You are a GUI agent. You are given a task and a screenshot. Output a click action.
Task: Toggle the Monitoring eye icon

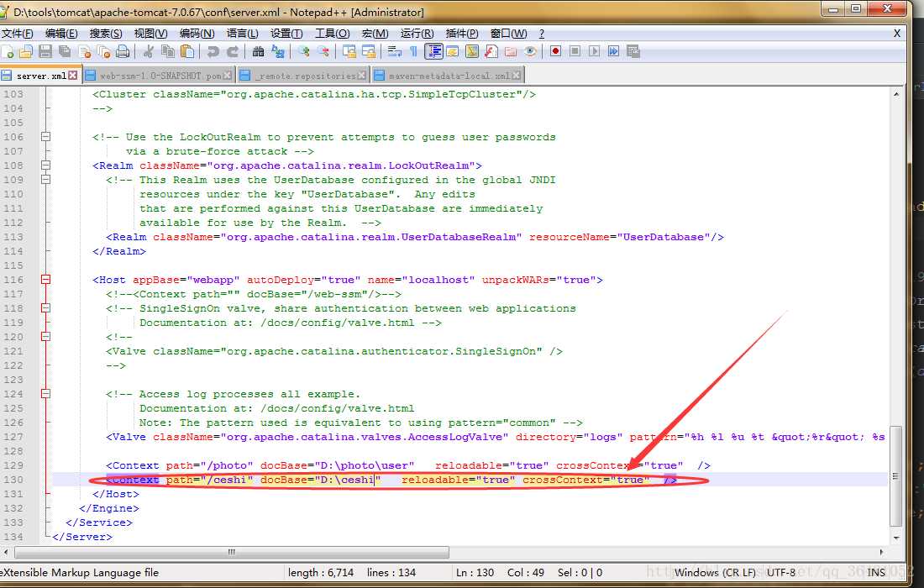(x=530, y=52)
